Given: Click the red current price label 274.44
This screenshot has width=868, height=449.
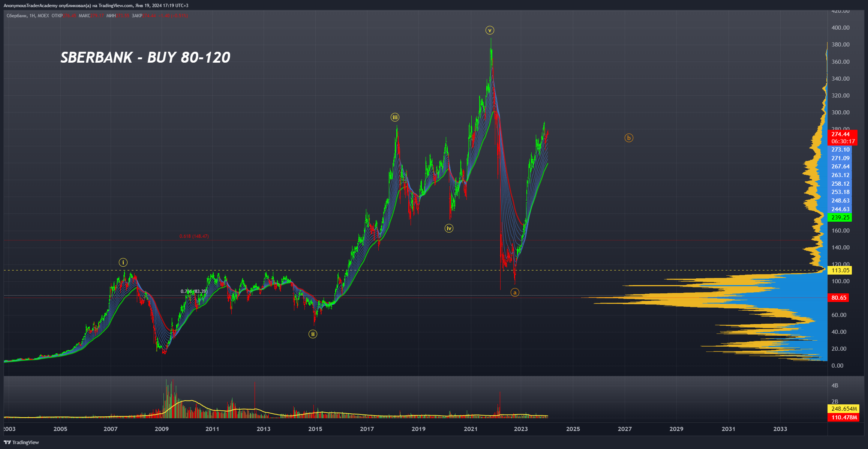Looking at the screenshot, I should click(x=841, y=134).
